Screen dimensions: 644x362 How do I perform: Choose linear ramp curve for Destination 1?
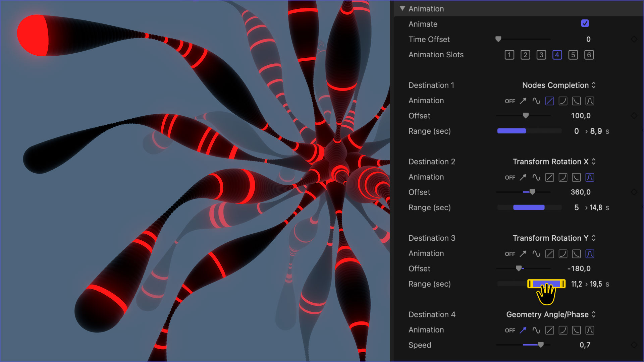click(549, 101)
